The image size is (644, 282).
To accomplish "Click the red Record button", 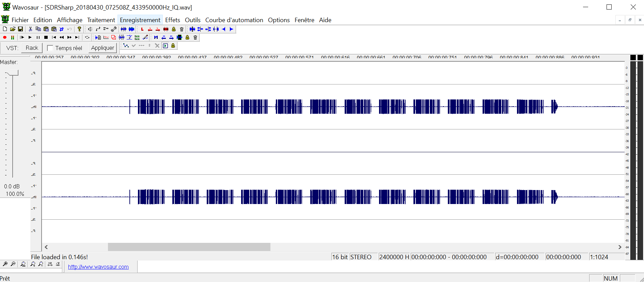I will click(5, 37).
